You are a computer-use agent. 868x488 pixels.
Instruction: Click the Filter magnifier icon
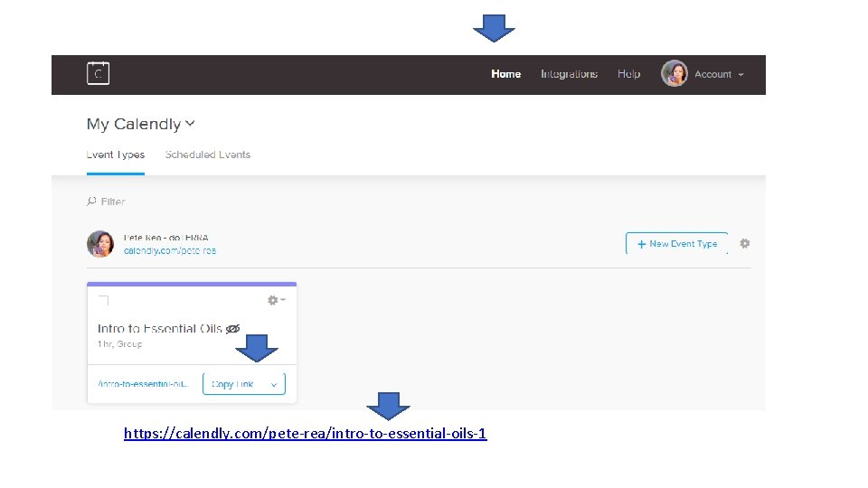pyautogui.click(x=91, y=202)
